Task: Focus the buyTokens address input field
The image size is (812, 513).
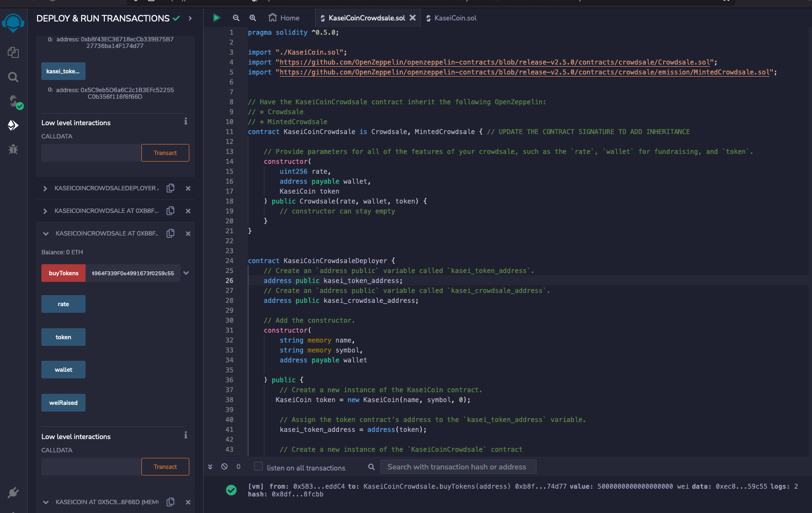Action: (133, 273)
